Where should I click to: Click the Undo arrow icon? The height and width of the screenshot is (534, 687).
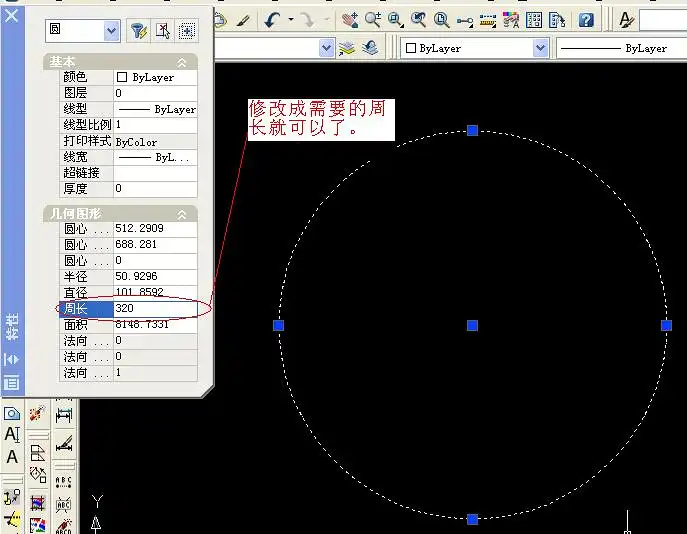pos(273,20)
